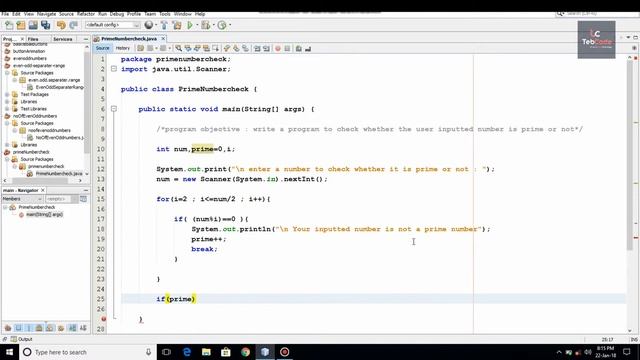
Task: Open the Debug Project dropdown arrow
Action: [x=213, y=25]
